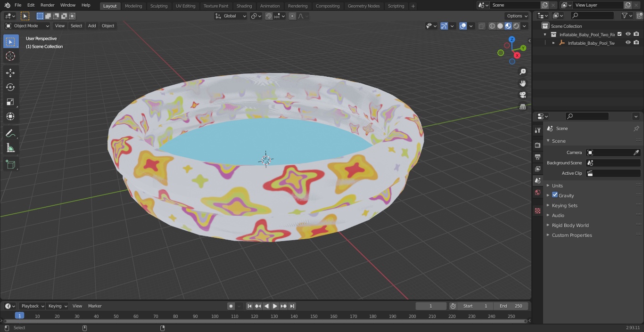Expand Inflatable_Baby_Pool child object in outliner
Screen dimensions: 644x332
553,43
